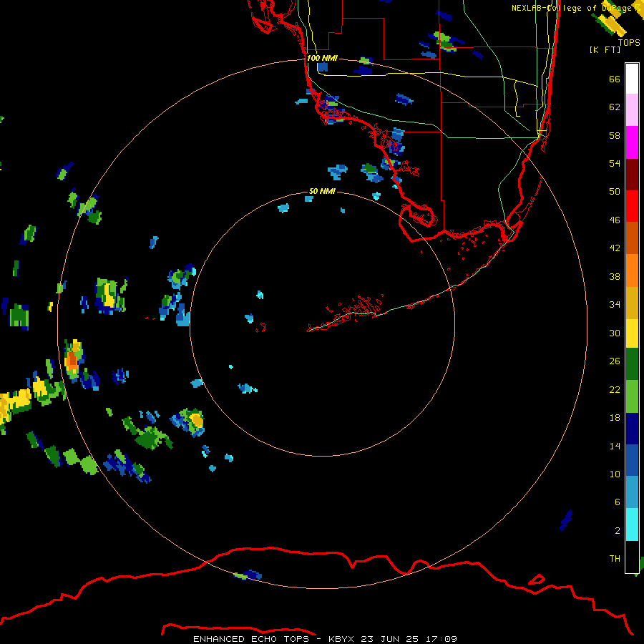Click the light green legend swatch
The width and height of the screenshot is (644, 644).
click(x=632, y=396)
